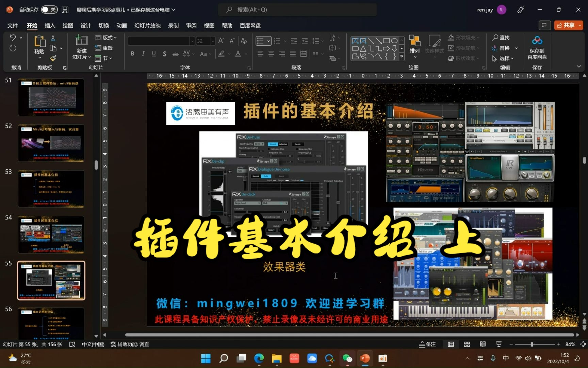The image size is (588, 368).
Task: Switch to Slide Sorter view
Action: [467, 344]
